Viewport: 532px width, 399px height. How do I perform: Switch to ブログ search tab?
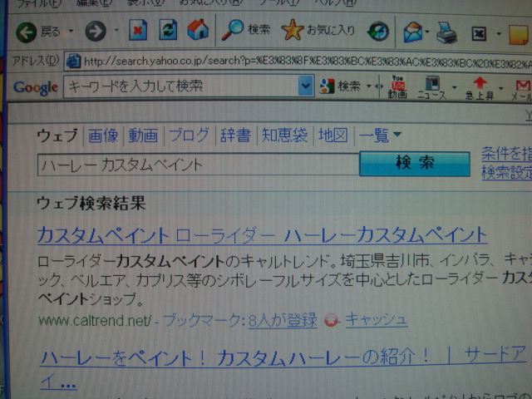click(190, 135)
